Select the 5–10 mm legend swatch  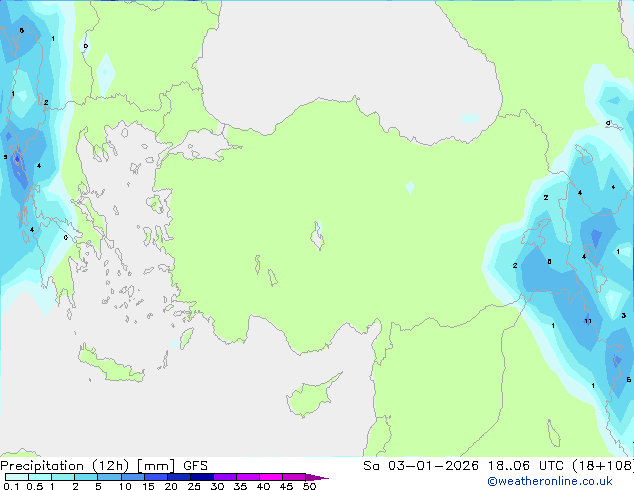[109, 477]
